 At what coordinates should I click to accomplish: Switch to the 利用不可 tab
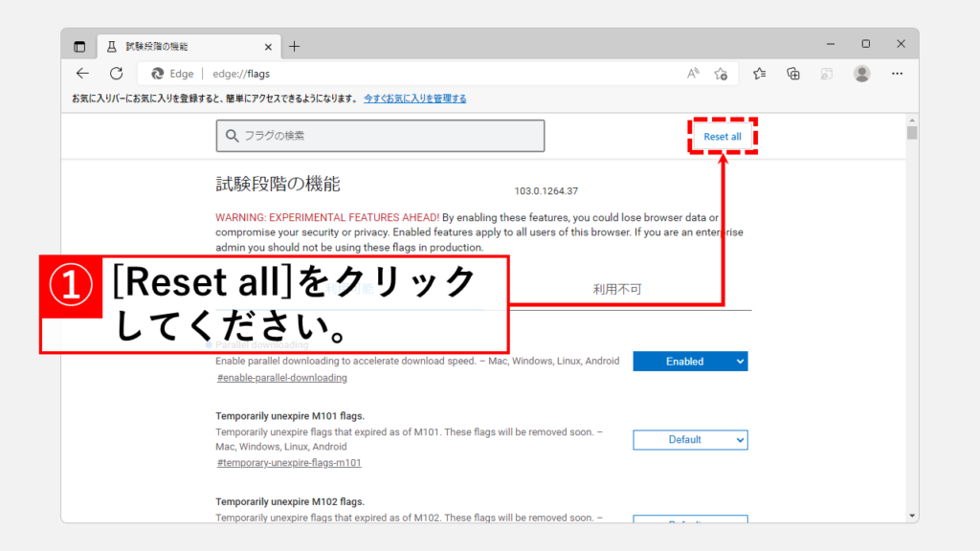[x=616, y=289]
